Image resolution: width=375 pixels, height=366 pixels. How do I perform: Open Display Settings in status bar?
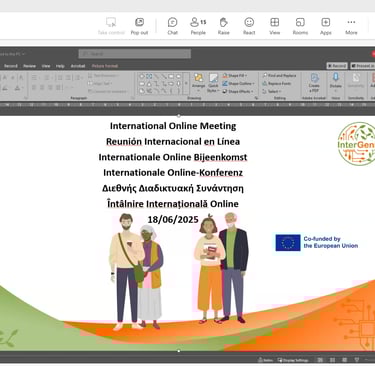tap(293, 360)
